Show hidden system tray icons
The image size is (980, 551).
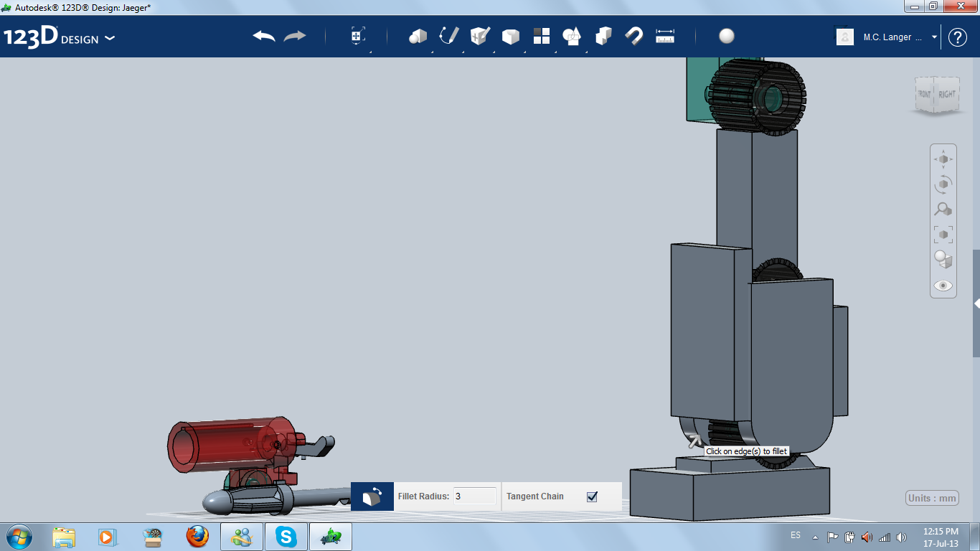(x=815, y=537)
